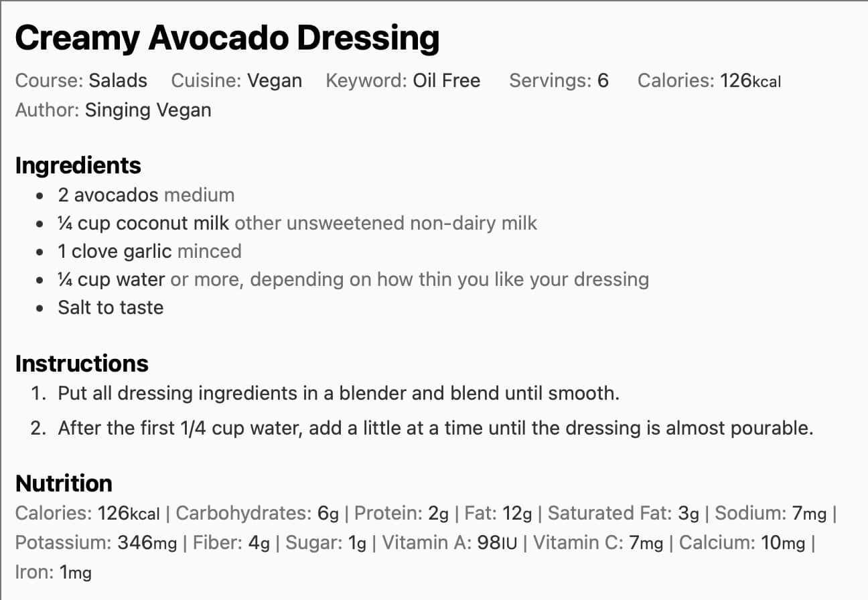This screenshot has height=600, width=868.
Task: Click the Ingredients heading
Action: click(x=78, y=165)
